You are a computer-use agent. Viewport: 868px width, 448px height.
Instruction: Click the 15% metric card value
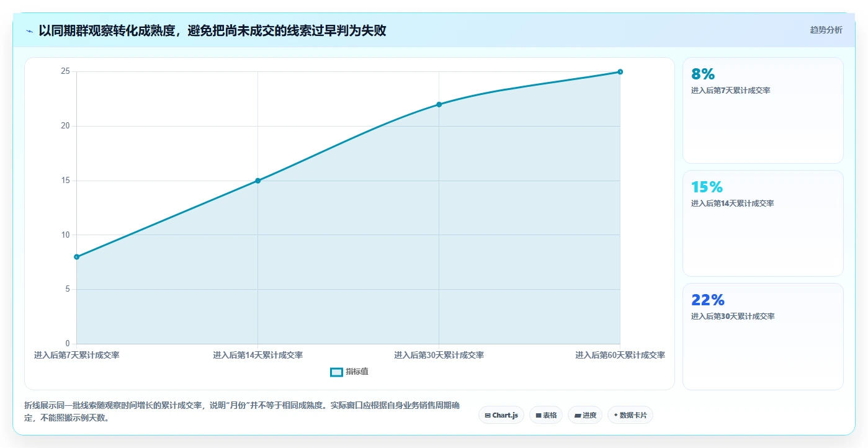707,187
